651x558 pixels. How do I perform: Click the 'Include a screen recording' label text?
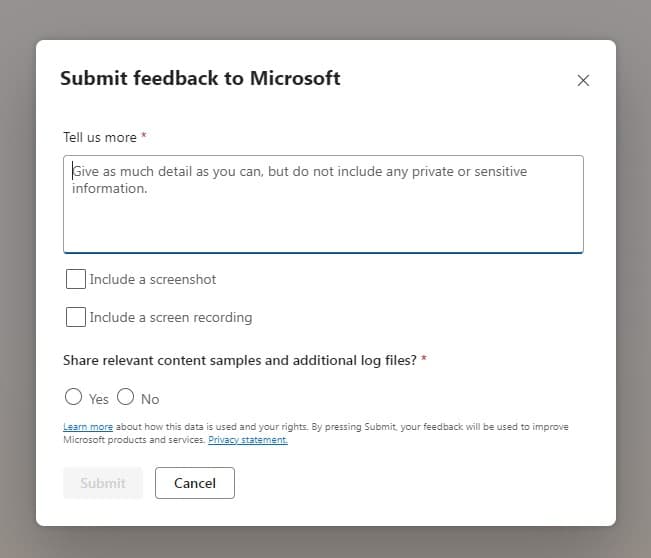tap(171, 317)
